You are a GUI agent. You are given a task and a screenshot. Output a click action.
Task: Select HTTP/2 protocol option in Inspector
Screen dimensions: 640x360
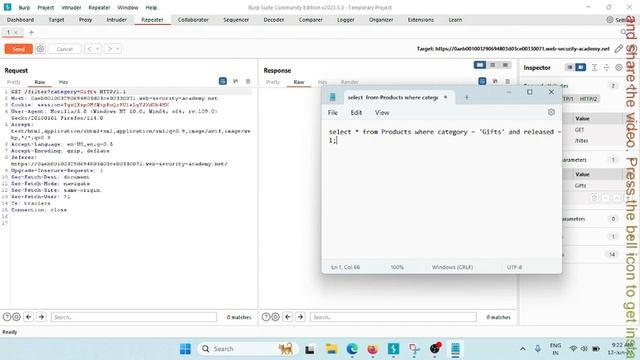588,99
